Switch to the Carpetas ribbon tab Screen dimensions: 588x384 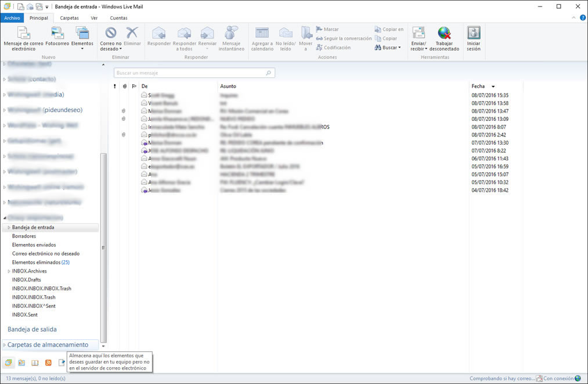(70, 18)
